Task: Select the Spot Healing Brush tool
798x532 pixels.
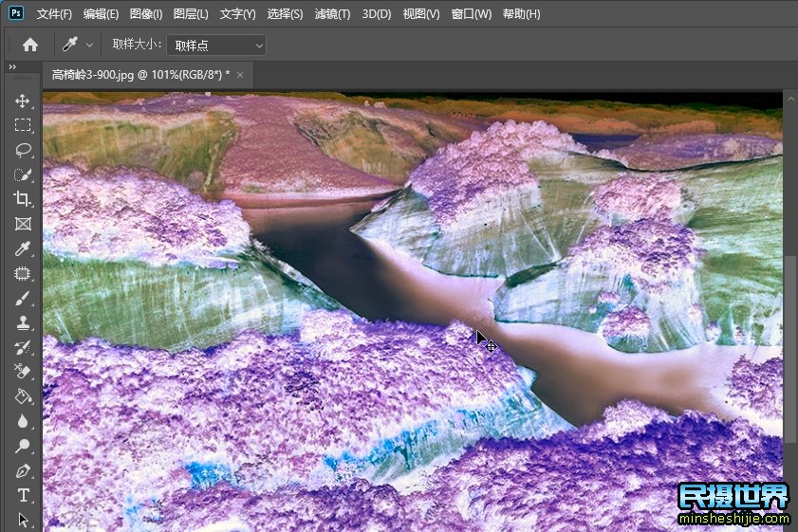Action: click(23, 274)
